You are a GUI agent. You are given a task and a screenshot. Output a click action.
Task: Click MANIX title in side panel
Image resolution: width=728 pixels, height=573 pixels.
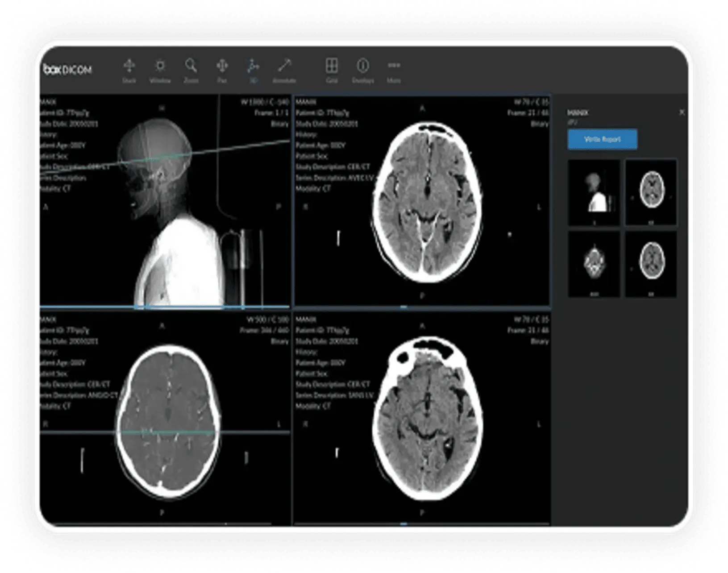[578, 113]
